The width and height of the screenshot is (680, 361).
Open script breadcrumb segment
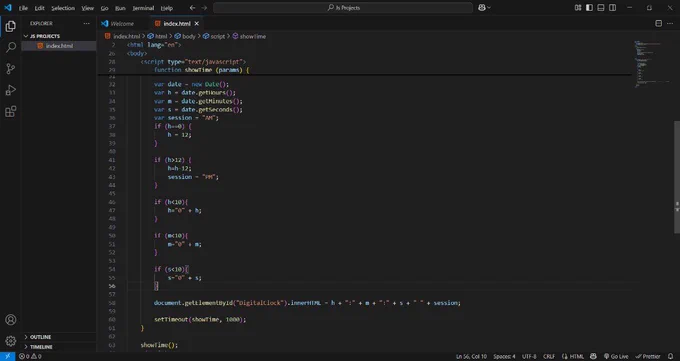tap(218, 36)
